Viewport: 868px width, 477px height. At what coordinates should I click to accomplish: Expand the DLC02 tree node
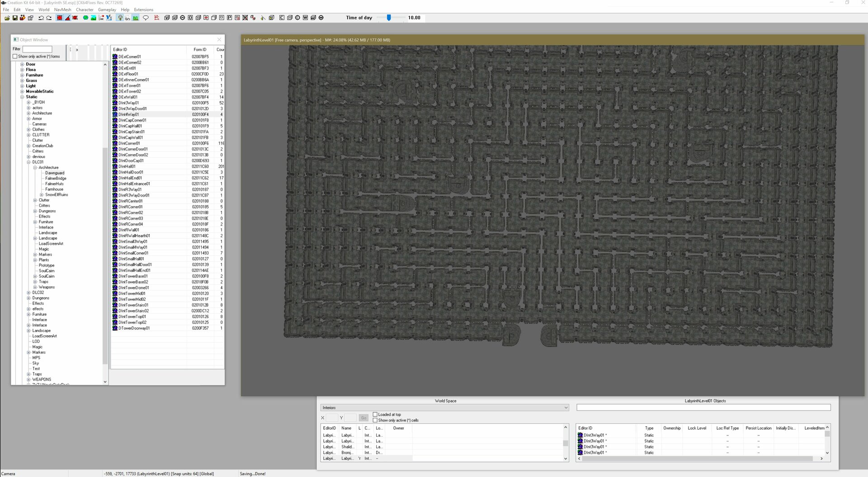[x=28, y=292]
